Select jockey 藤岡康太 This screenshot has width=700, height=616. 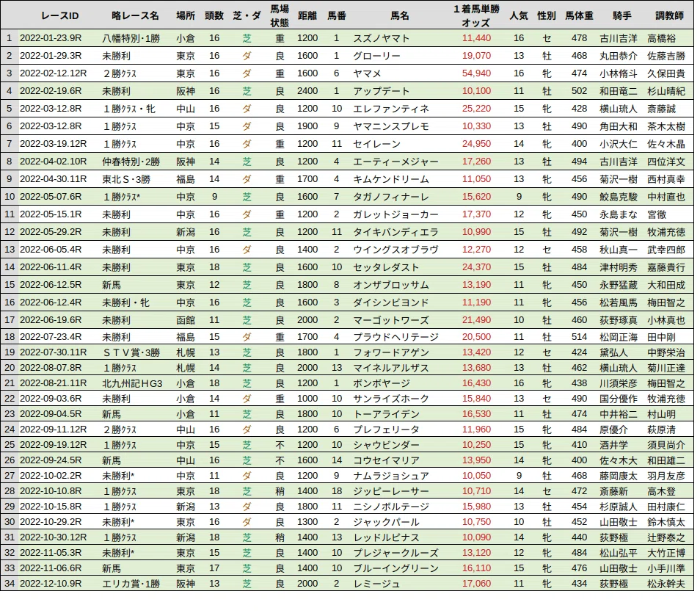click(x=619, y=476)
